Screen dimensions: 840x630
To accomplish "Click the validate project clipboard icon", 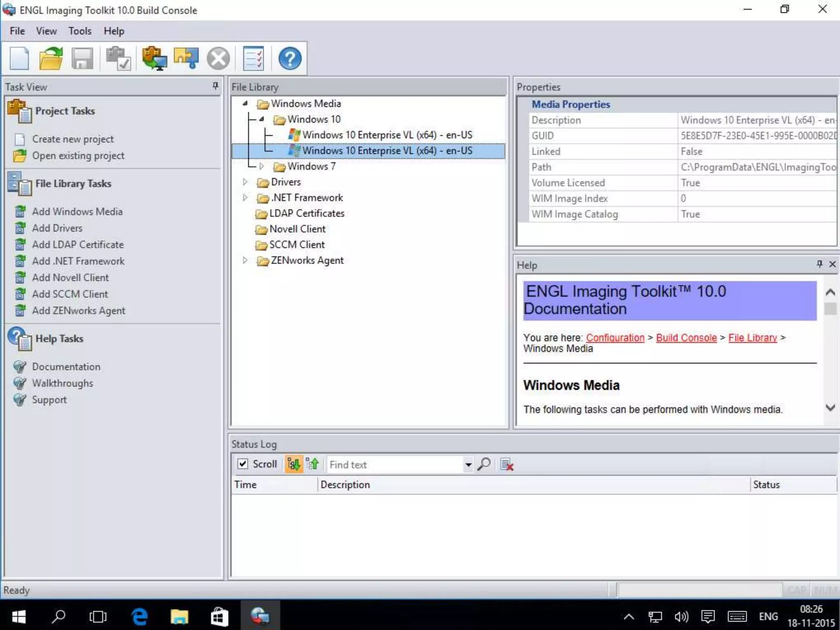I will coord(118,59).
